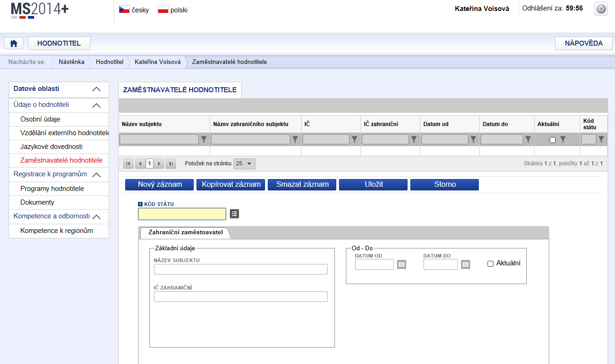
Task: Sort by Název subjektu column header
Action: 142,124
